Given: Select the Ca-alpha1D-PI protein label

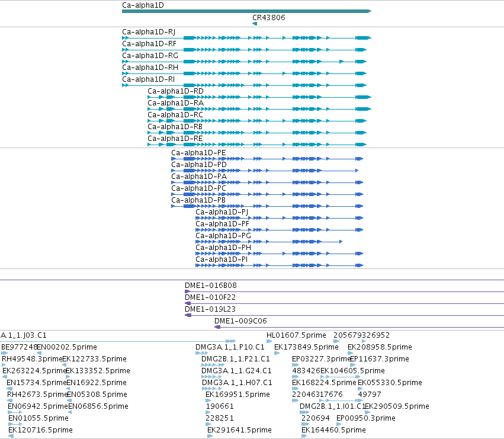Looking at the screenshot, I should click(x=221, y=259).
